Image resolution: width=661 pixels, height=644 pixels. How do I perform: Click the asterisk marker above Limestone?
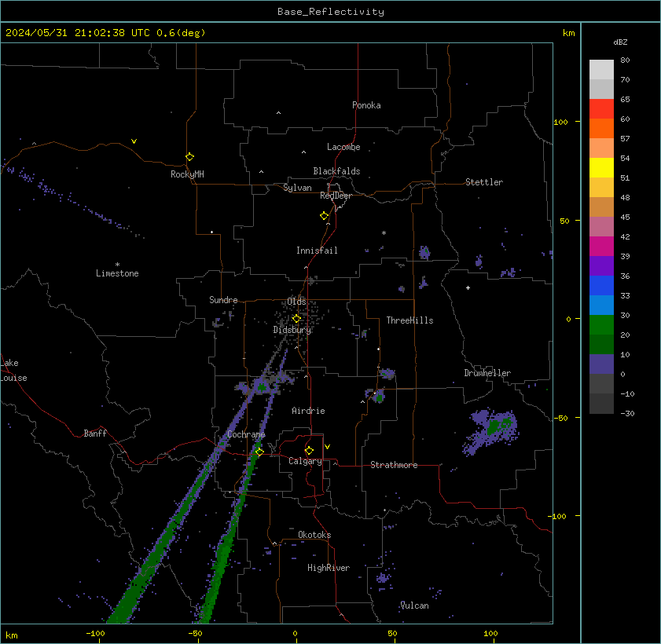pos(117,265)
